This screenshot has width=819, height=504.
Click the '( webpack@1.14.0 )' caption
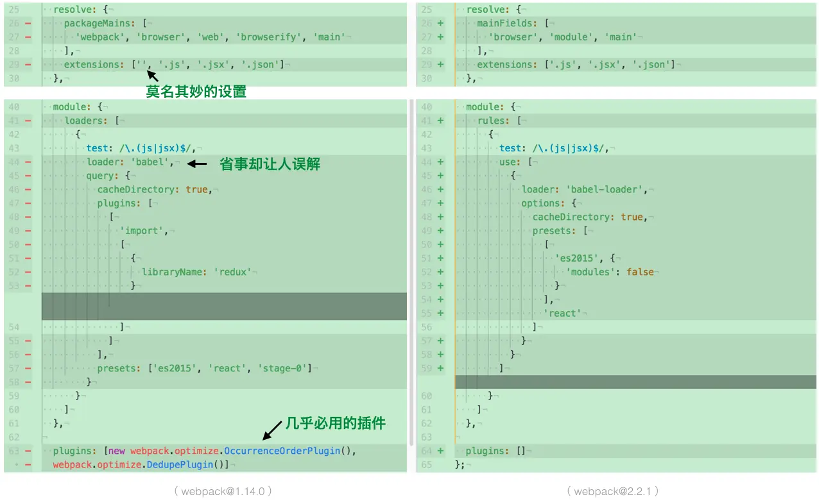click(x=223, y=491)
